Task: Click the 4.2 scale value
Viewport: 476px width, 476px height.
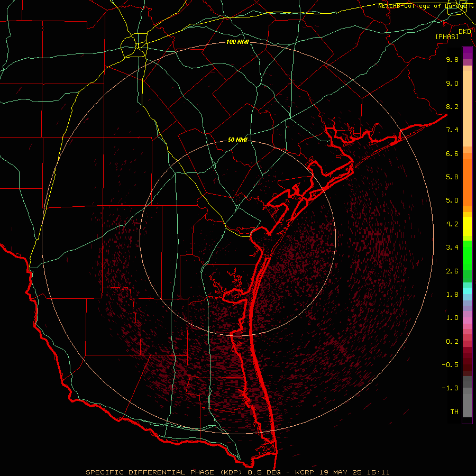Action: [452, 224]
